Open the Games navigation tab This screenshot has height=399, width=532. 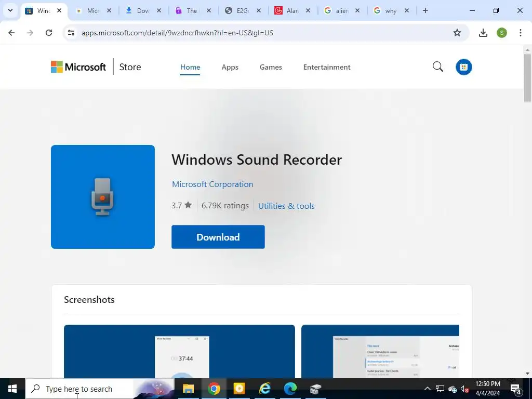coord(271,67)
